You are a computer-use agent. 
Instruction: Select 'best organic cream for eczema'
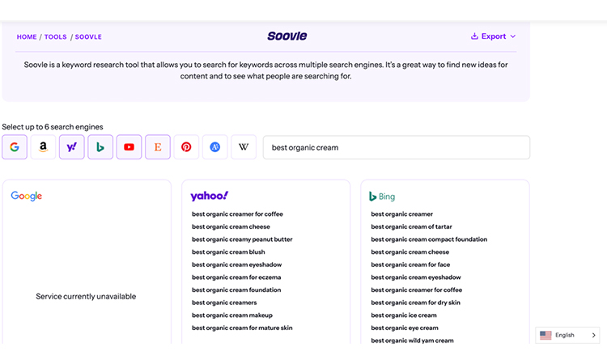(236, 277)
